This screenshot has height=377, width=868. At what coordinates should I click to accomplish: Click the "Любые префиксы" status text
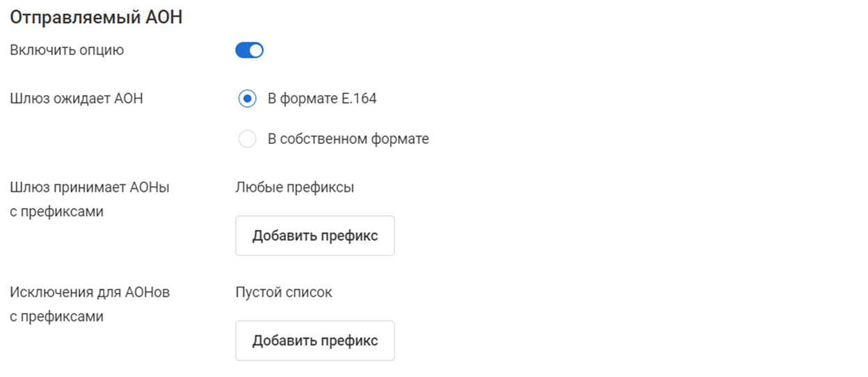click(x=295, y=187)
